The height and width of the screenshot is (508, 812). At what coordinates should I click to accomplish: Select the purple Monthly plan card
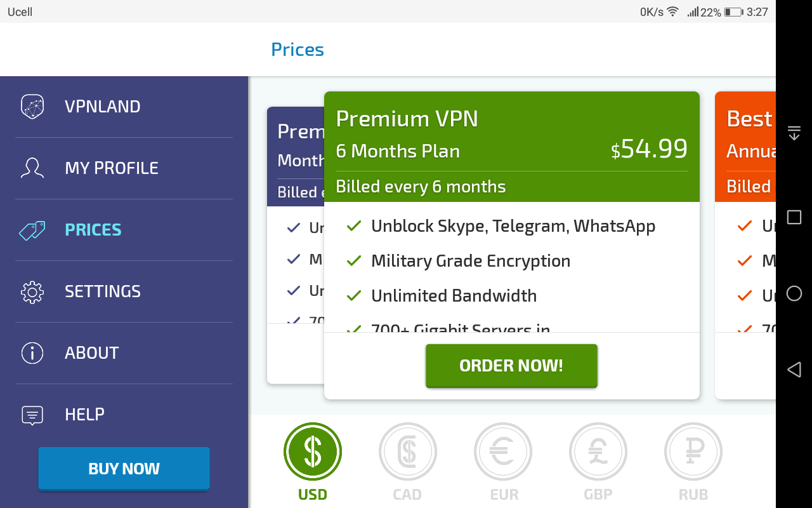(x=296, y=245)
